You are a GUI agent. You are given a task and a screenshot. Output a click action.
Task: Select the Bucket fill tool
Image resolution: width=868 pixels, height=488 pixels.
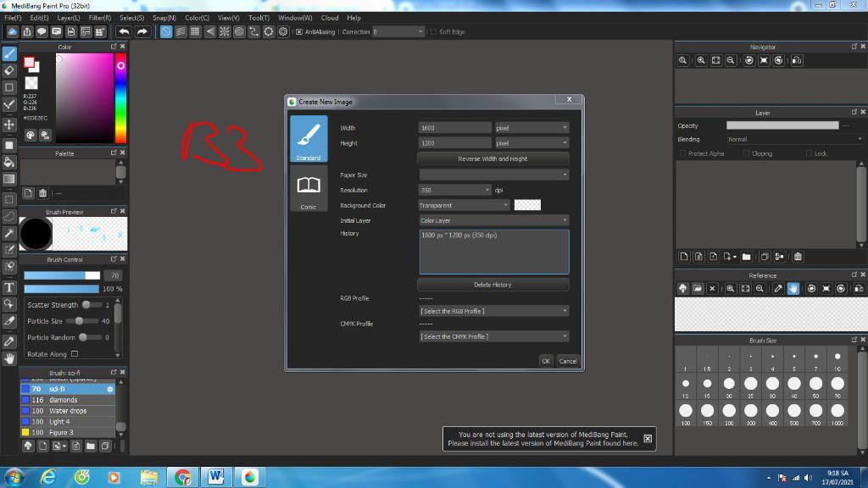[8, 162]
